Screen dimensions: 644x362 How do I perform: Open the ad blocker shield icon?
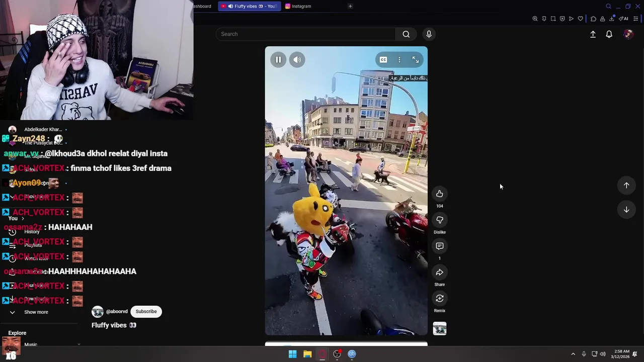(562, 19)
